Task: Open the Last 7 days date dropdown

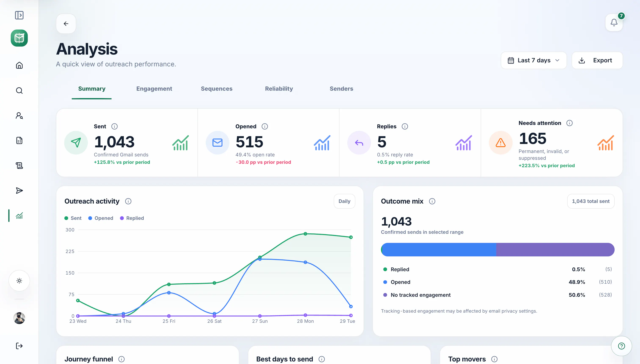Action: coord(534,60)
